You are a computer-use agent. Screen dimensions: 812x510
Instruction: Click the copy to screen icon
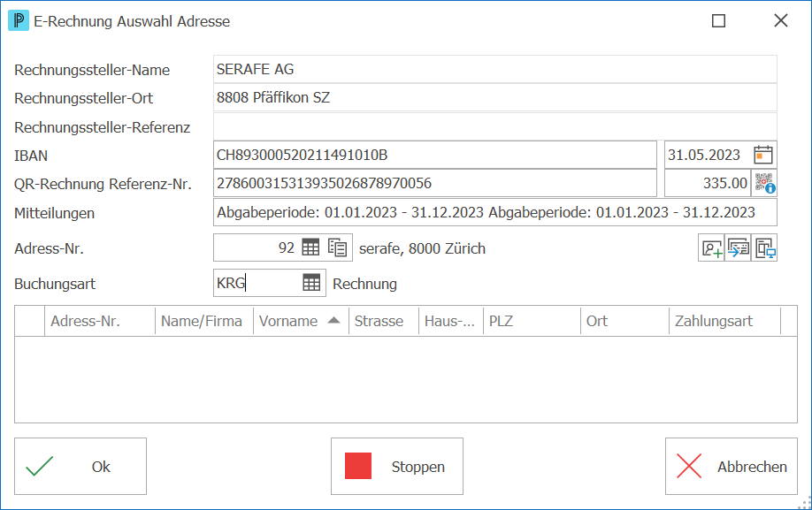tap(764, 248)
